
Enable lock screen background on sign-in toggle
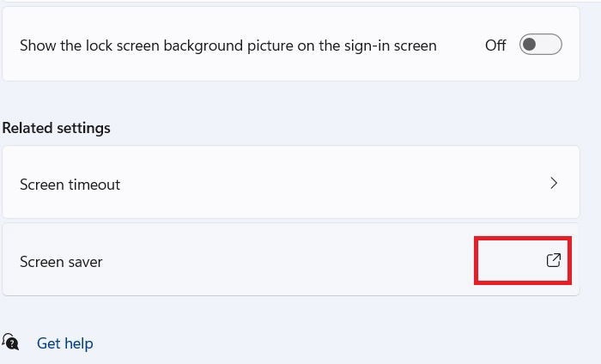540,45
